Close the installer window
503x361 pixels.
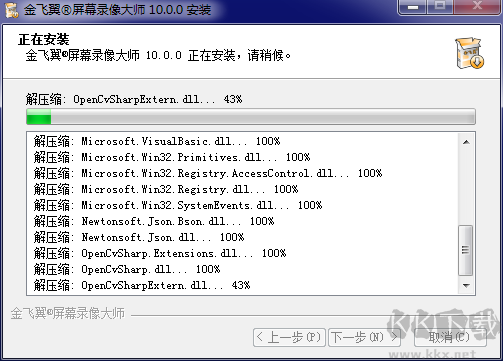point(477,7)
